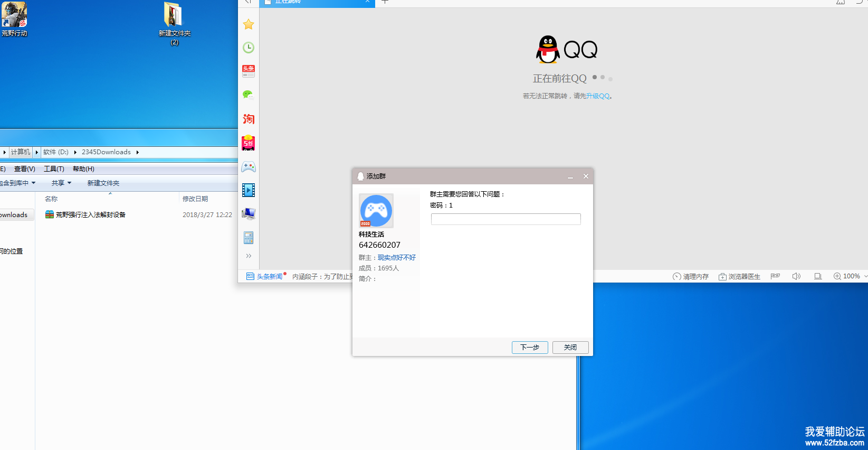The image size is (868, 450).
Task: Click the 升级QQ link on the page
Action: (x=598, y=96)
